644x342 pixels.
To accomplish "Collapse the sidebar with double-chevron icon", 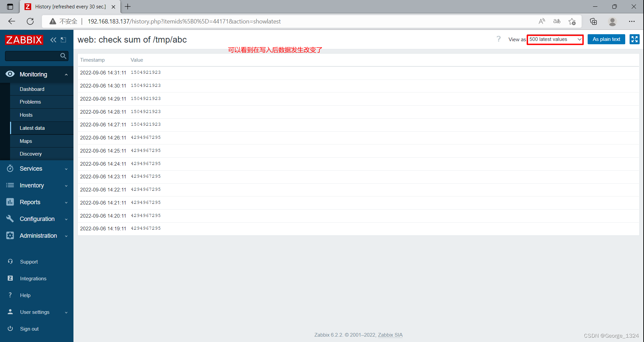I will [53, 40].
